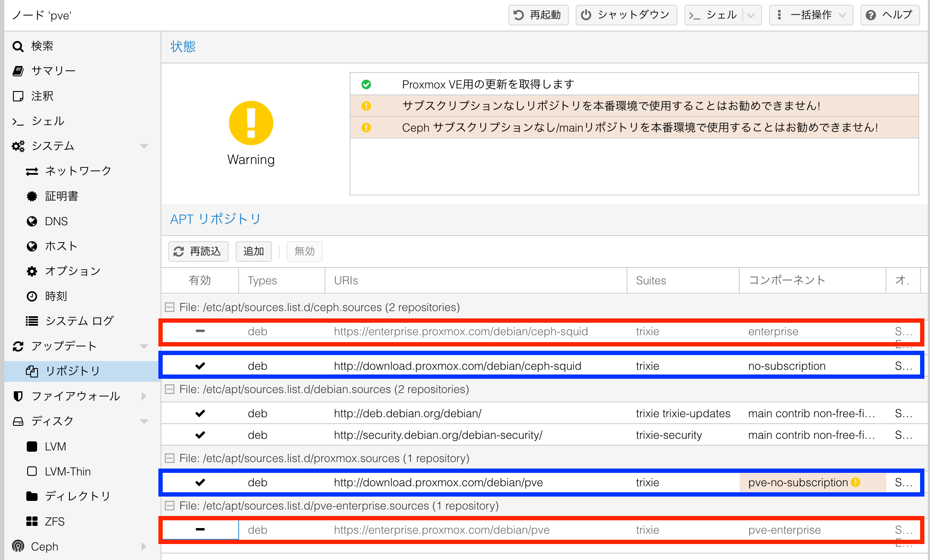Screen dimensions: 930x560
Task: Click the Reload (再読込) button
Action: (x=198, y=252)
